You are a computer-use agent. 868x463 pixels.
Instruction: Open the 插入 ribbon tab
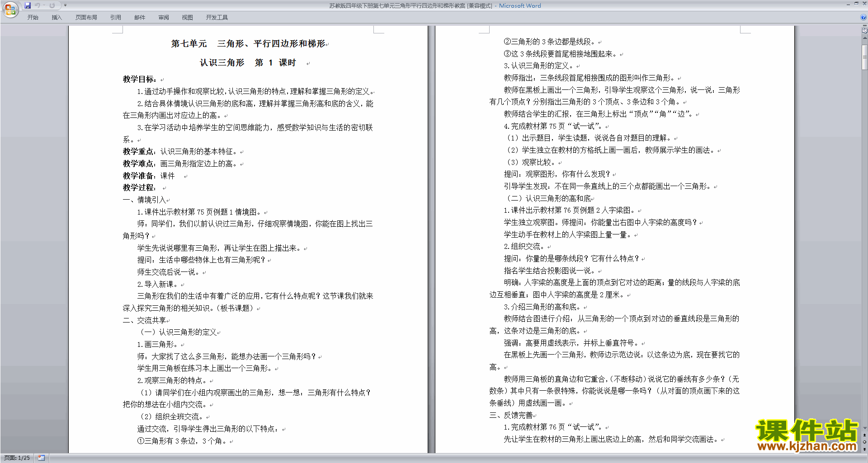[x=57, y=17]
